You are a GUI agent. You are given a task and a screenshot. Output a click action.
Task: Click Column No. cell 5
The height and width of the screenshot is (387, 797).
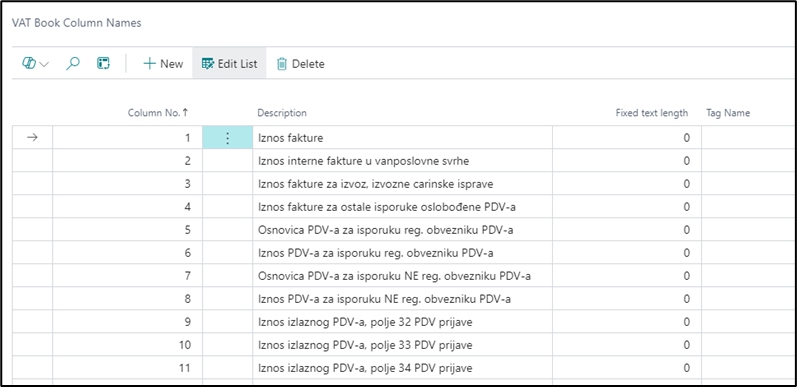click(128, 230)
